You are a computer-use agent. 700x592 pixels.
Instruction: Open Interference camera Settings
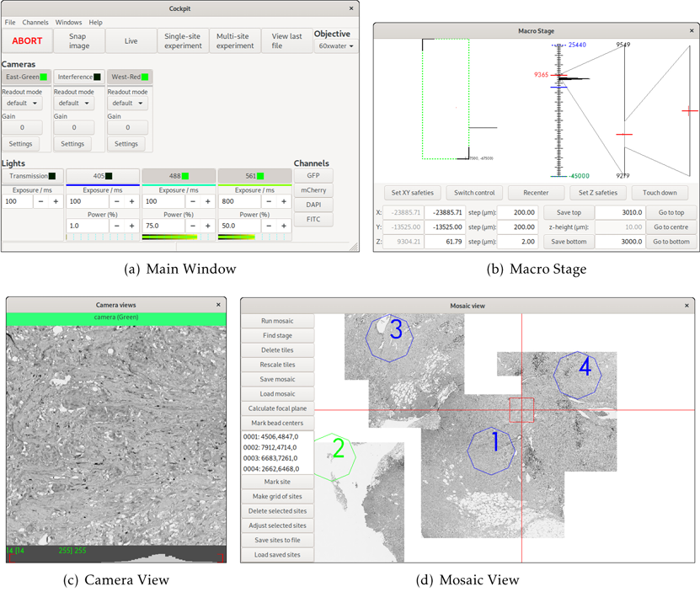[72, 144]
